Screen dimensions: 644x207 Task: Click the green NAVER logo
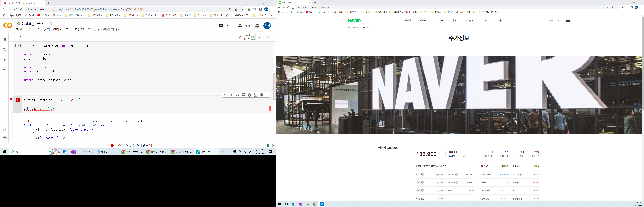tap(354, 21)
